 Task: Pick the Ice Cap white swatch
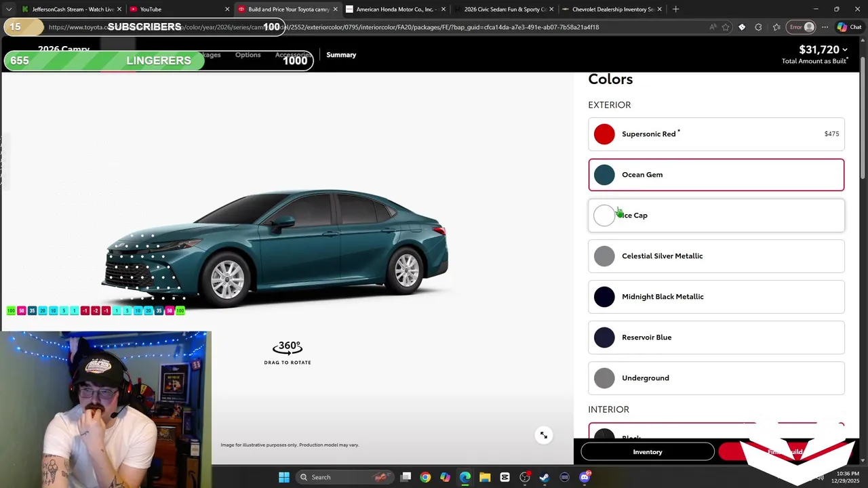point(604,216)
